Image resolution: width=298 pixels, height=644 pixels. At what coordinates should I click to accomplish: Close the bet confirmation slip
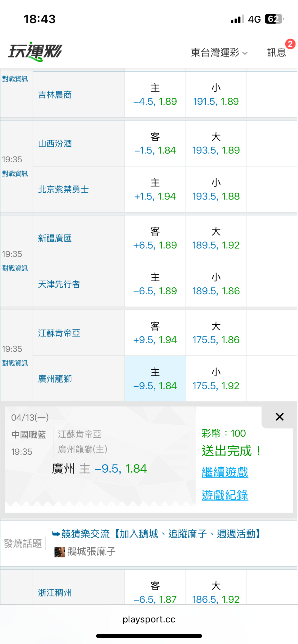[x=280, y=417]
